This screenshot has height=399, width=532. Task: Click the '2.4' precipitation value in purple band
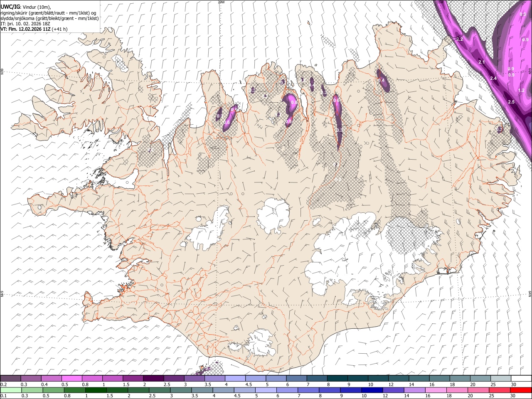pos(493,78)
